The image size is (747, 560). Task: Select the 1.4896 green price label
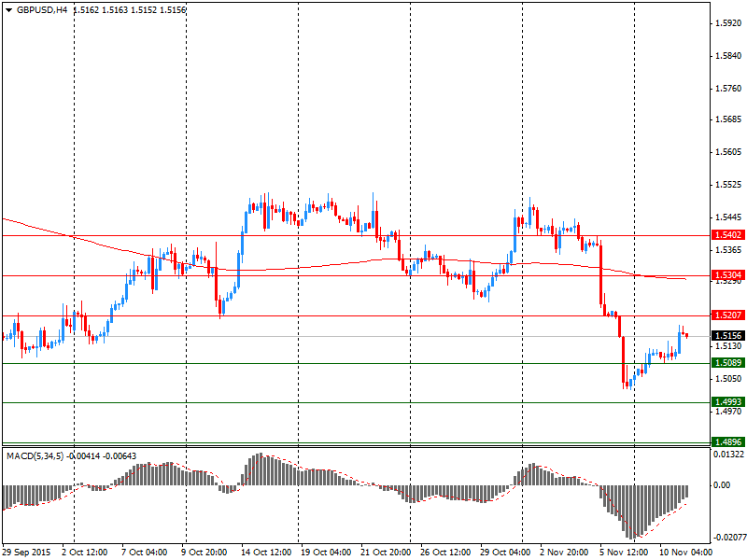[x=728, y=442]
